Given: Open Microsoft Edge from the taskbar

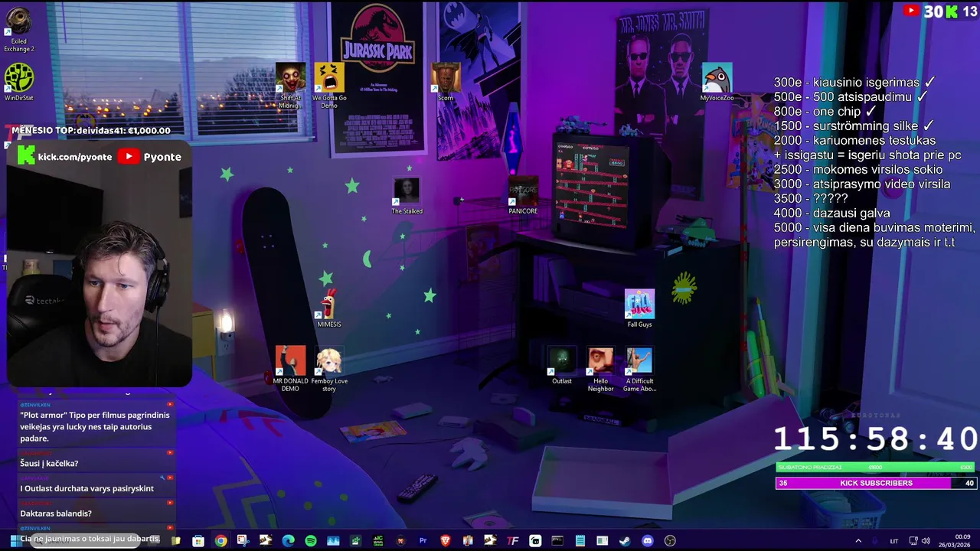Looking at the screenshot, I should point(288,541).
